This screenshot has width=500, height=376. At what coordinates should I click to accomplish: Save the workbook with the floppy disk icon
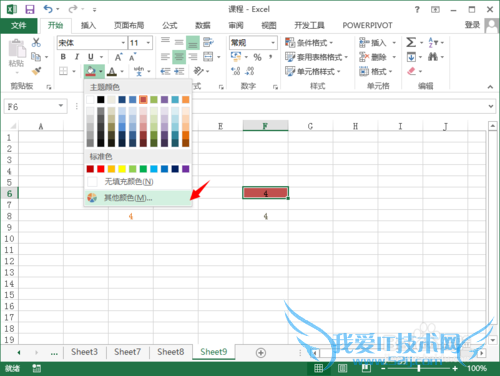pos(30,9)
